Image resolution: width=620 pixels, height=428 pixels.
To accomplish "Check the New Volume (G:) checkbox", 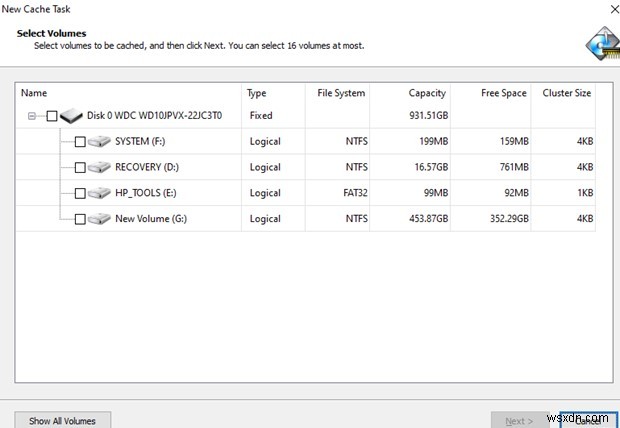I will (80, 219).
